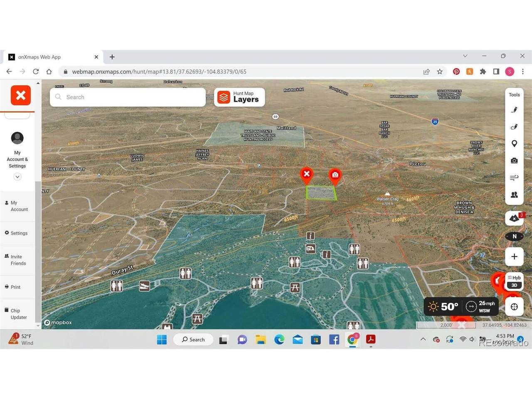Toggle the Hyb basemap option
The height and width of the screenshot is (399, 532).
coord(515,278)
